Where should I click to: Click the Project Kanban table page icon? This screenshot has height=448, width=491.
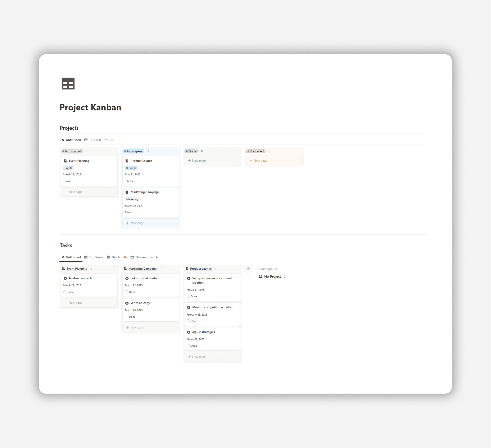pos(68,84)
